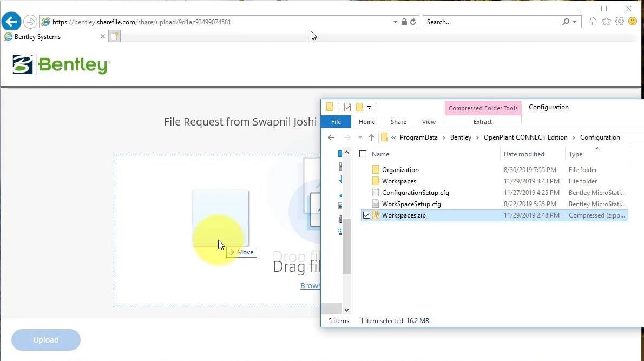This screenshot has width=644, height=361.
Task: Go up one folder level in Explorer
Action: tap(371, 137)
